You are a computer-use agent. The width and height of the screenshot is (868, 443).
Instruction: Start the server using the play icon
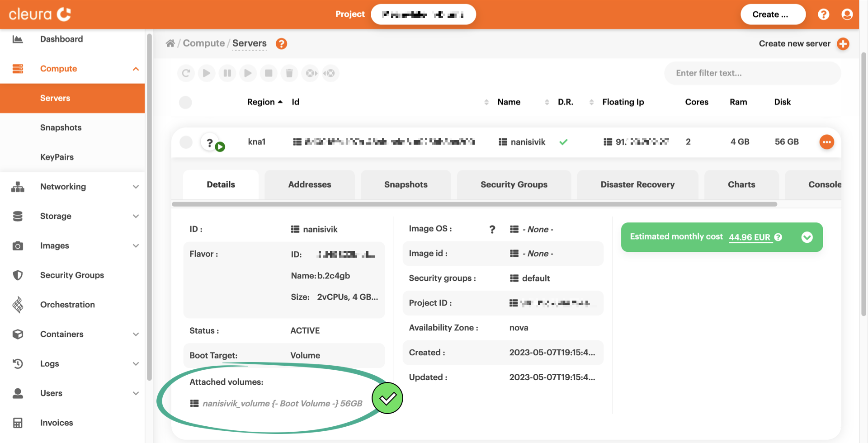coord(207,73)
